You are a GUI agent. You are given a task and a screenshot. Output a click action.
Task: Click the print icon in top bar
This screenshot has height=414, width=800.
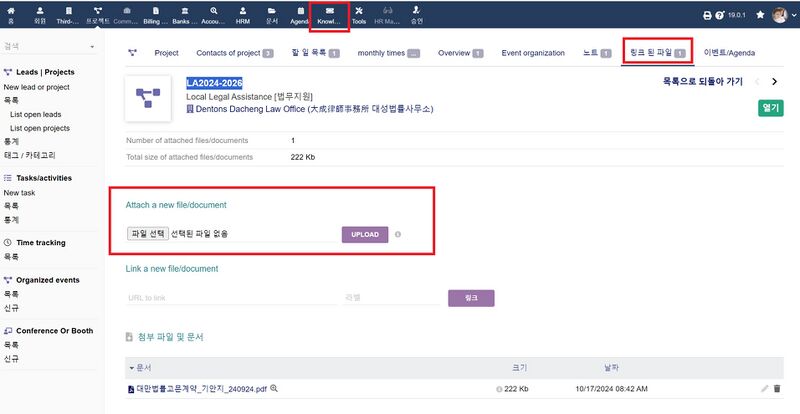coord(707,15)
